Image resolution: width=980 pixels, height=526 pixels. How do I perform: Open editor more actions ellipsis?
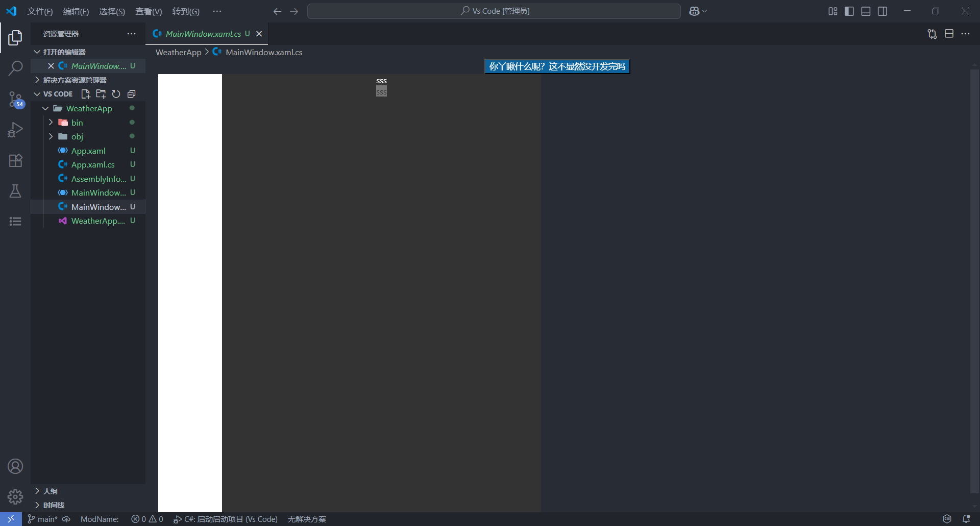point(965,34)
